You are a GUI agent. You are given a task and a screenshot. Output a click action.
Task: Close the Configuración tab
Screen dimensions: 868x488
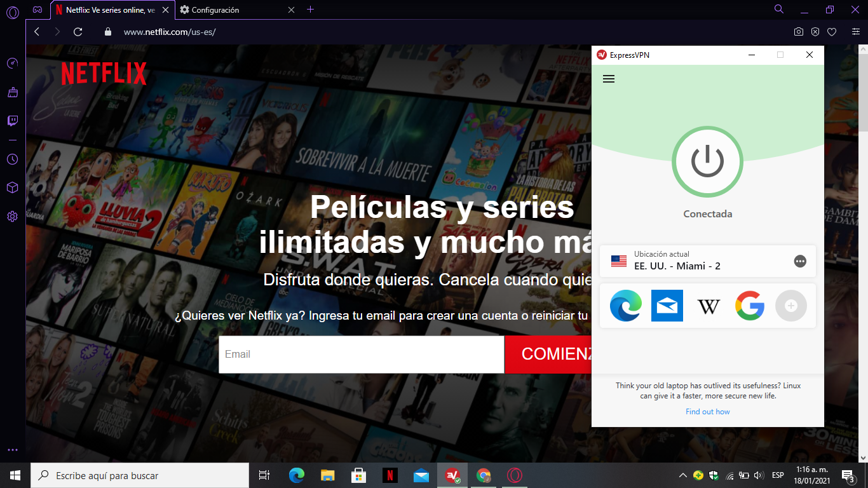(x=291, y=10)
